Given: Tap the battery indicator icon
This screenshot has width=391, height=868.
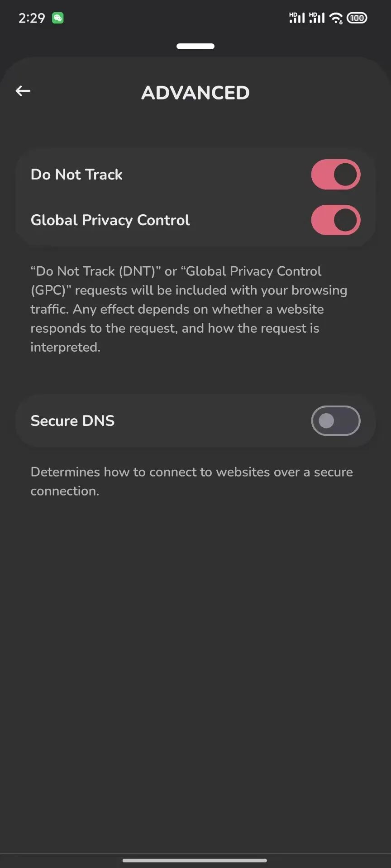Looking at the screenshot, I should (x=357, y=18).
